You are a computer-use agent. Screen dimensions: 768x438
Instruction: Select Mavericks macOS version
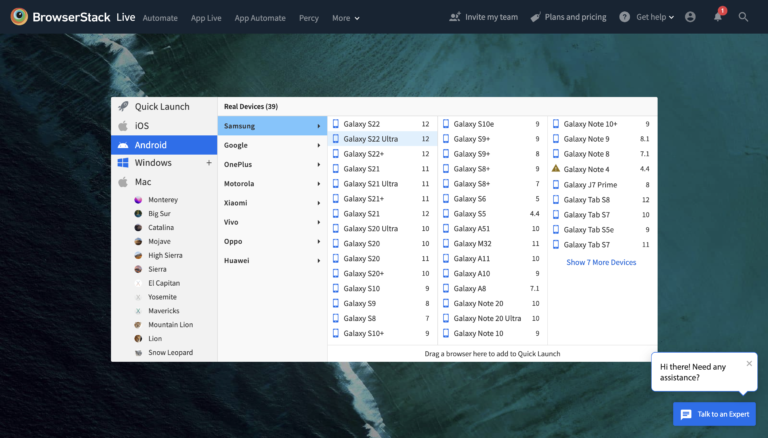[164, 311]
